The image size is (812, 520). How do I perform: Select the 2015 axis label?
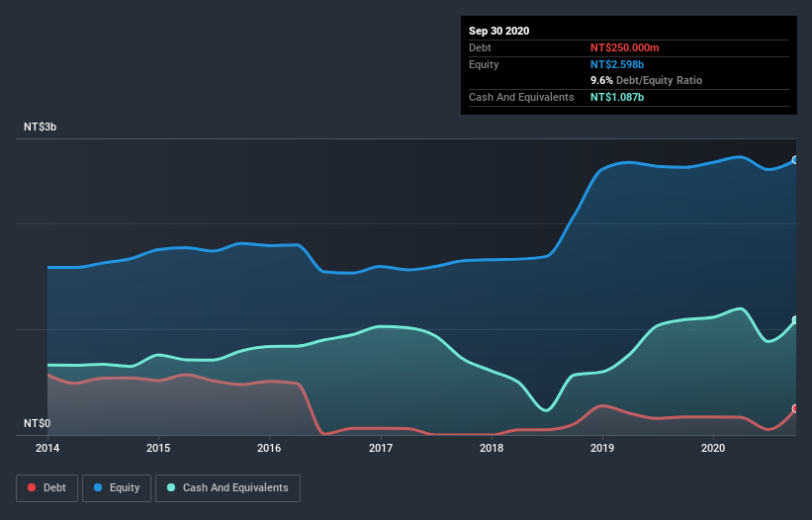tap(158, 448)
